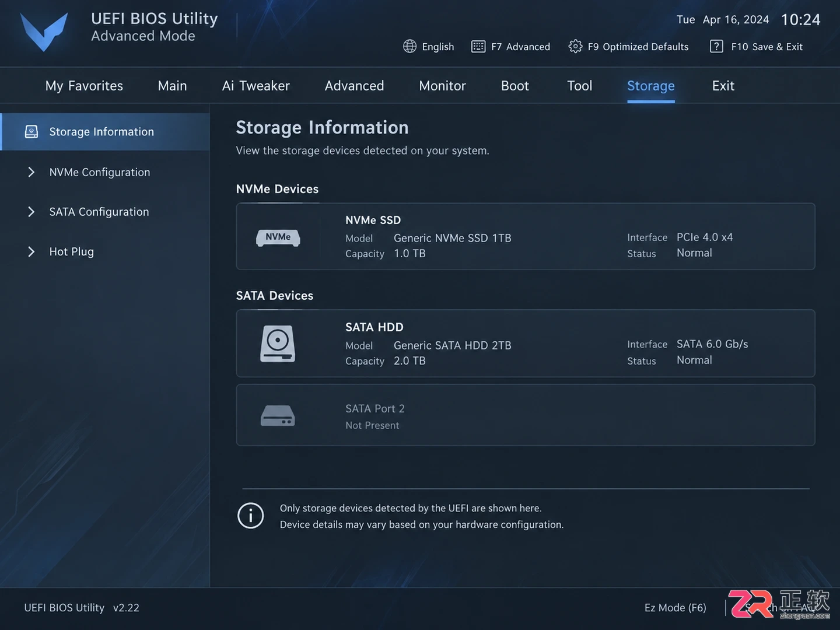
Task: Expand NVMe Configuration chevron
Action: (32, 172)
